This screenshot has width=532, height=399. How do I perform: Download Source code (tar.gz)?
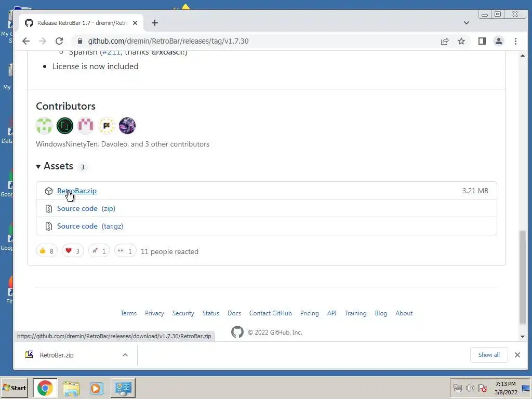coord(90,226)
